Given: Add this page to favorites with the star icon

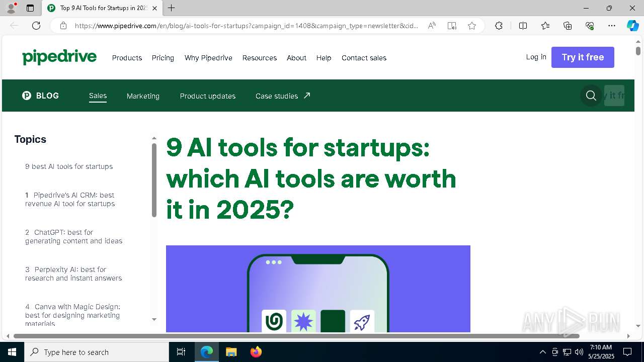Looking at the screenshot, I should [472, 26].
